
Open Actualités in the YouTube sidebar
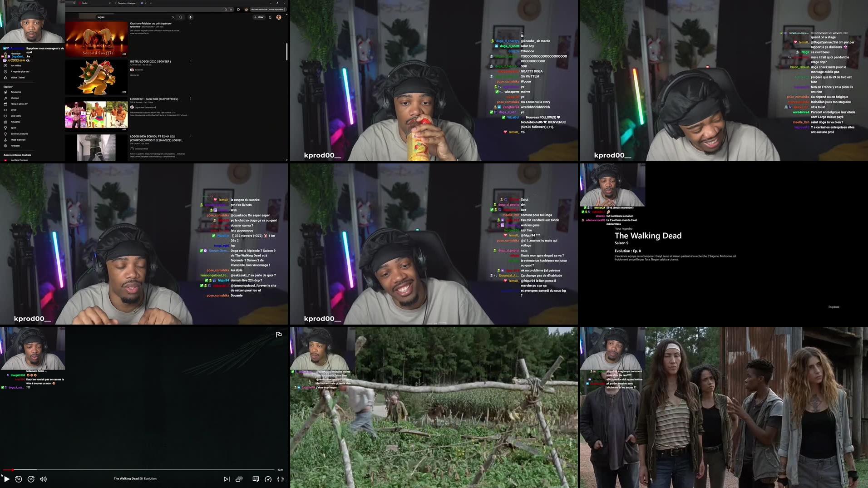pos(15,122)
